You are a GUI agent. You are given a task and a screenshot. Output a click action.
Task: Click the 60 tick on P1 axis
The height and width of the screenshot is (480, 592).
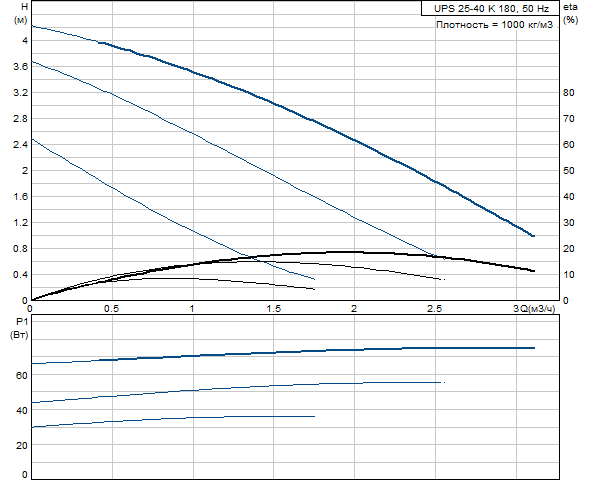coord(22,375)
